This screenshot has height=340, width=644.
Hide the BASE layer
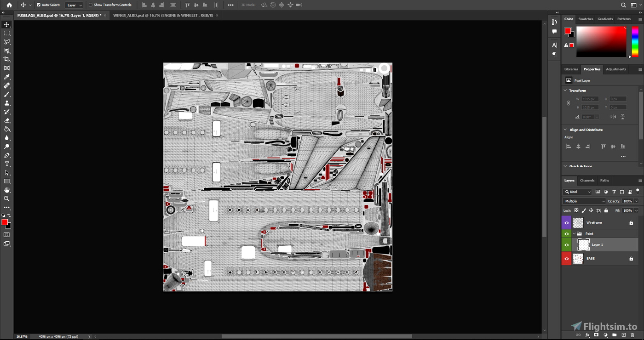coord(566,259)
